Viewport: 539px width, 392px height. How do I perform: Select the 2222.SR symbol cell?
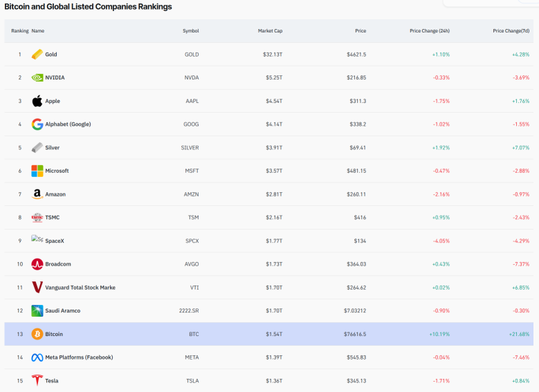[x=189, y=310]
